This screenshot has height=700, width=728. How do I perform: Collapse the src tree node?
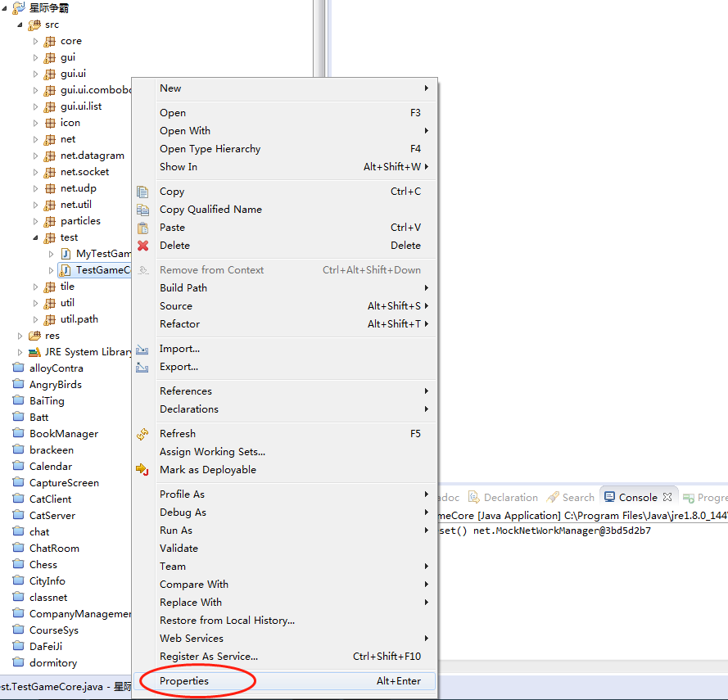(x=19, y=24)
